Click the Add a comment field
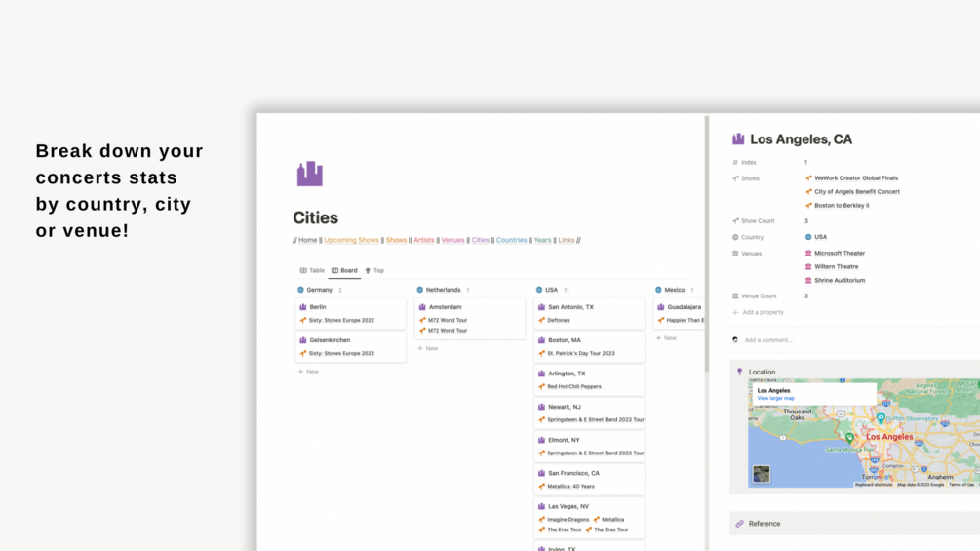This screenshot has width=980, height=551. coord(768,340)
